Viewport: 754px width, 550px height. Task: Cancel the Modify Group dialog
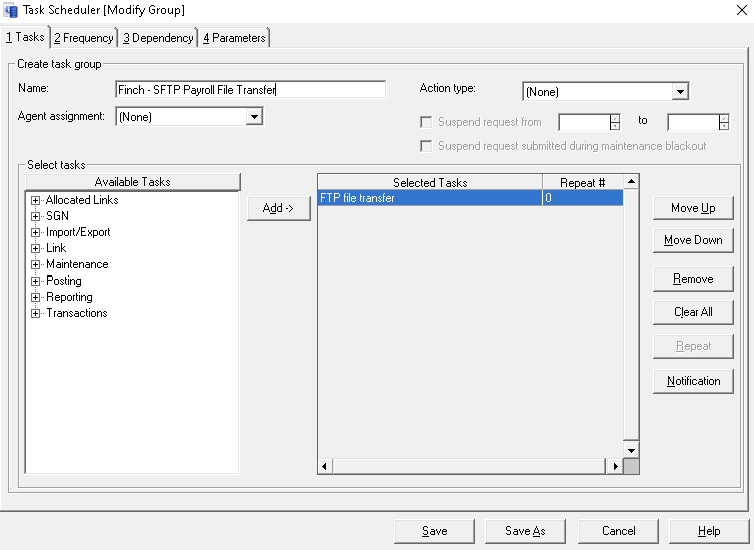[x=618, y=531]
